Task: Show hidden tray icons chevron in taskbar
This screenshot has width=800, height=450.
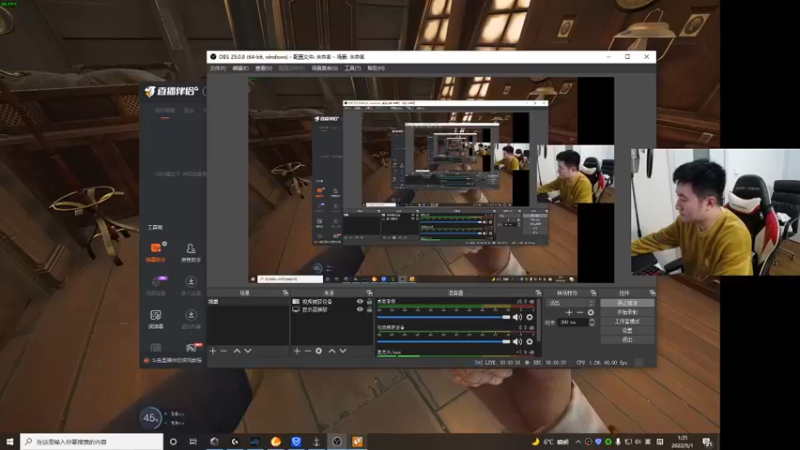Action: (578, 442)
